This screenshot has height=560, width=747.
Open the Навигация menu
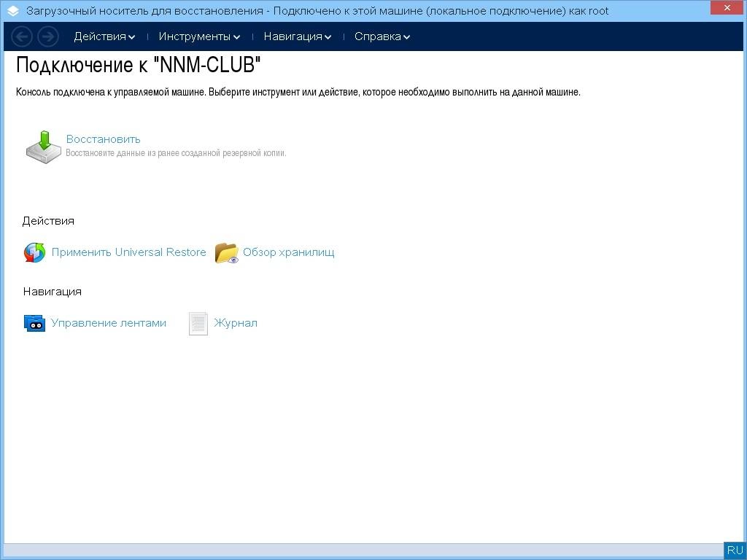298,36
